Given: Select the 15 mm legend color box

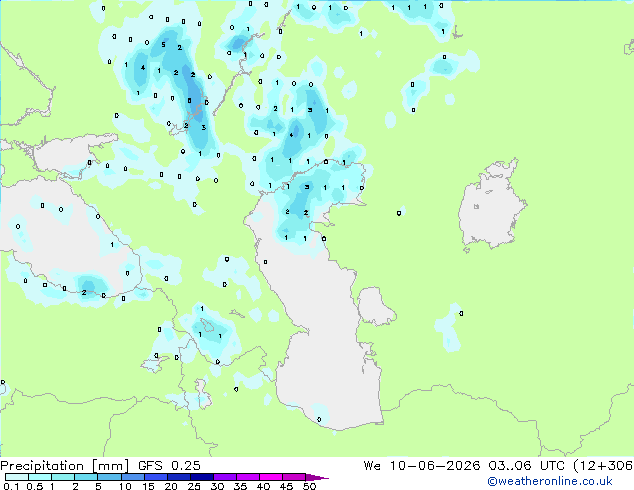Looking at the screenshot, I should point(155,477).
